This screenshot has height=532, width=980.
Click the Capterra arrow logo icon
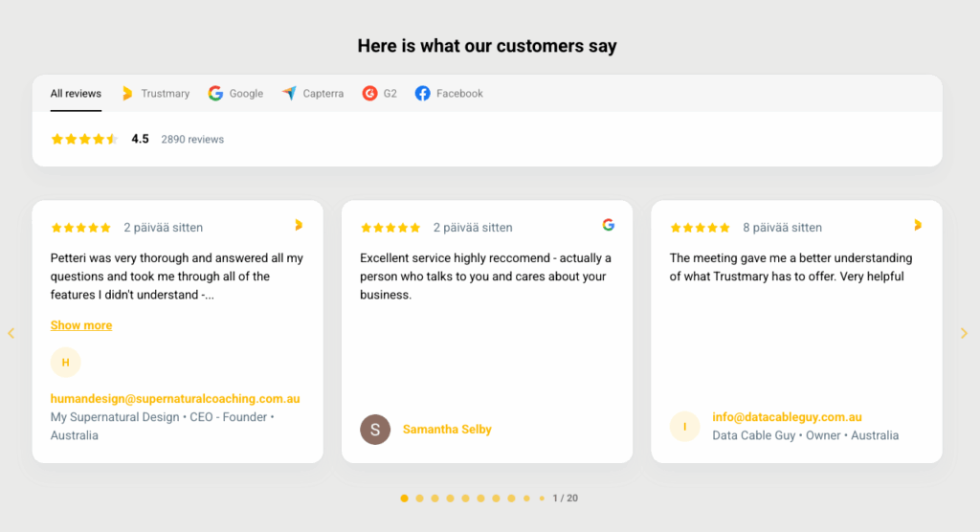[x=289, y=94]
